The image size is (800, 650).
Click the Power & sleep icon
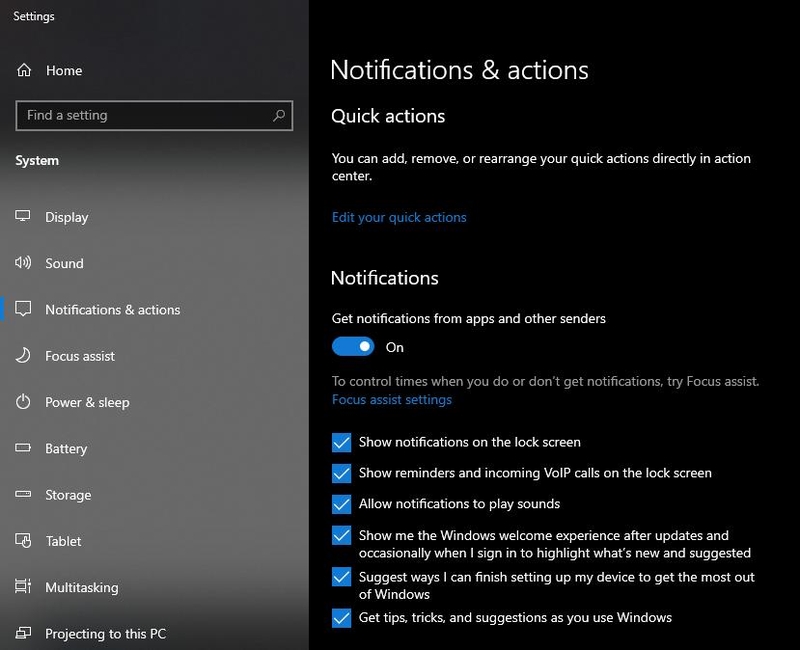click(23, 402)
